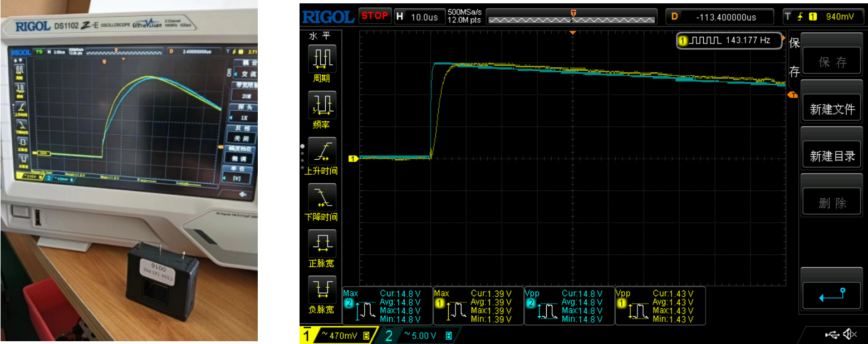Select the channel 2 Max measurement box

[x=388, y=306]
